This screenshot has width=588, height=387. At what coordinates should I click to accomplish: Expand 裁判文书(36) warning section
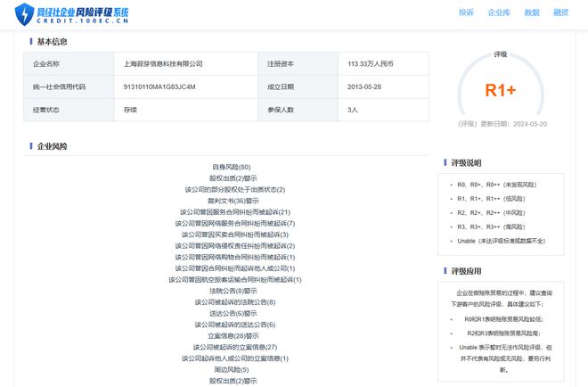tap(232, 201)
